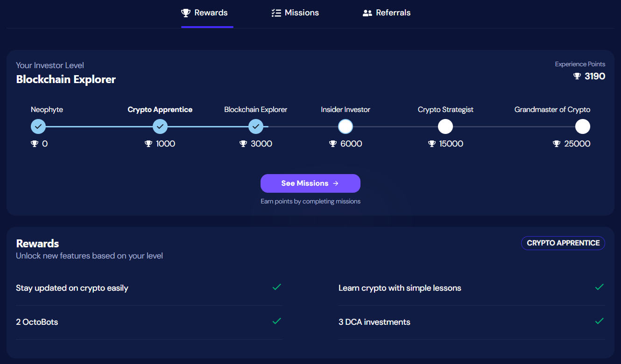Select the Crypto Apprentice level checkpoint
Viewport: 621px width, 364px height.
click(x=160, y=126)
